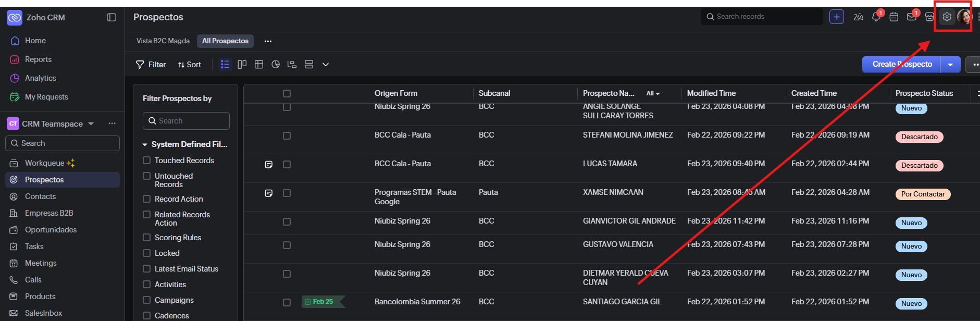The image size is (980, 321).
Task: Collapse the left sidebar panel
Action: point(111,17)
